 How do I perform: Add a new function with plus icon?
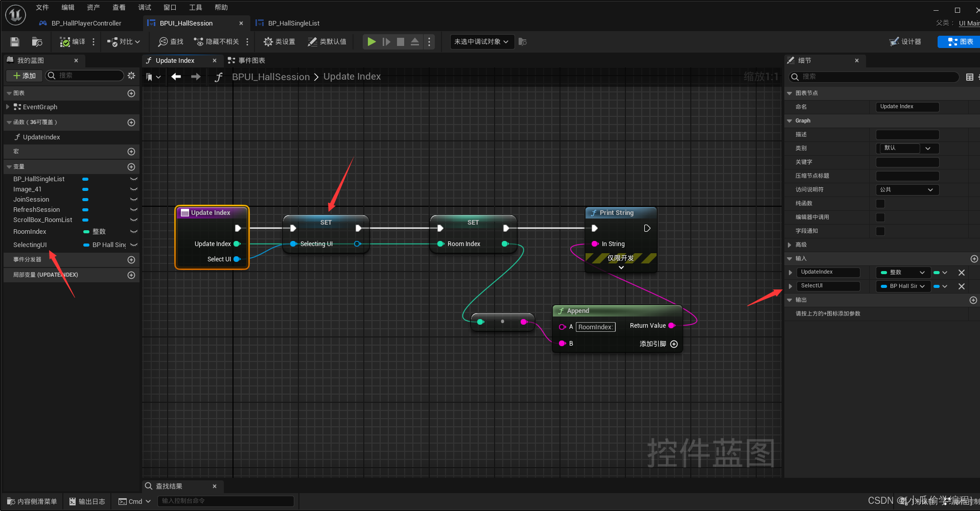pos(131,123)
